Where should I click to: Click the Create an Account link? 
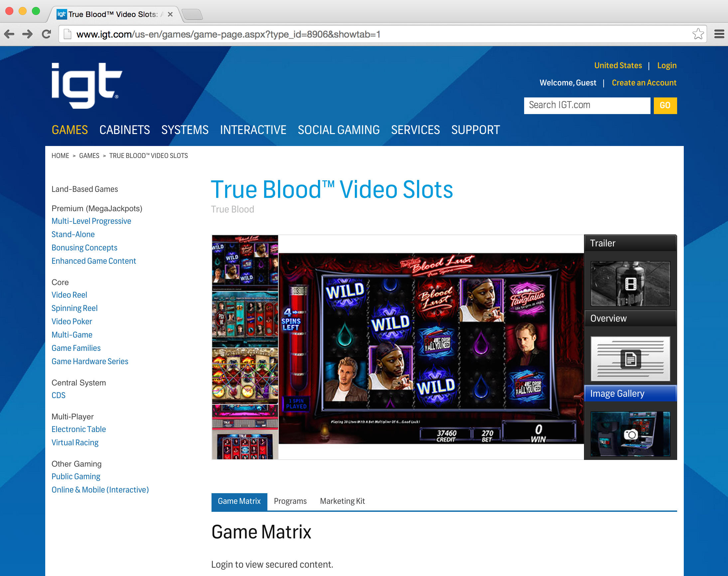coord(644,82)
